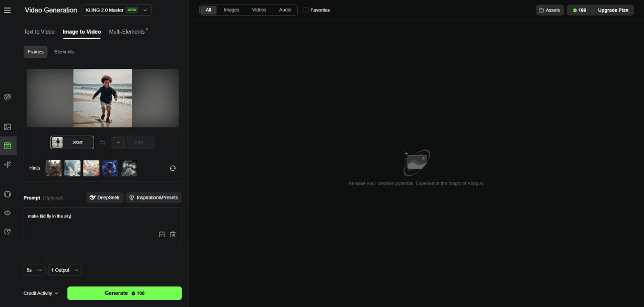This screenshot has height=307, width=644.
Task: Select the fourth hint thumbnail
Action: pyautogui.click(x=110, y=168)
